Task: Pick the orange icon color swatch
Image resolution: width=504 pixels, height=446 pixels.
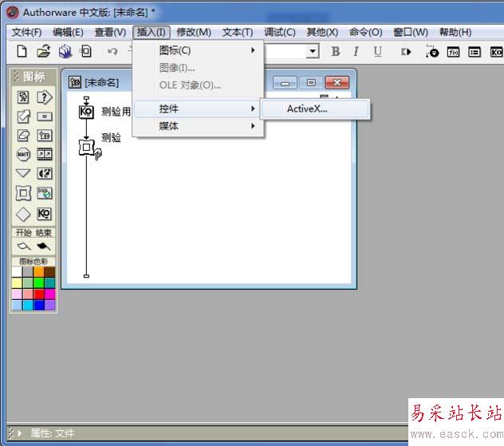Action: (39, 272)
